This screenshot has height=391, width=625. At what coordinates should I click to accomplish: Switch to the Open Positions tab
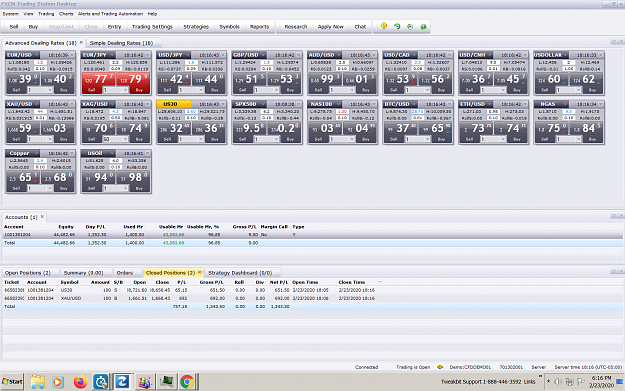[28, 273]
